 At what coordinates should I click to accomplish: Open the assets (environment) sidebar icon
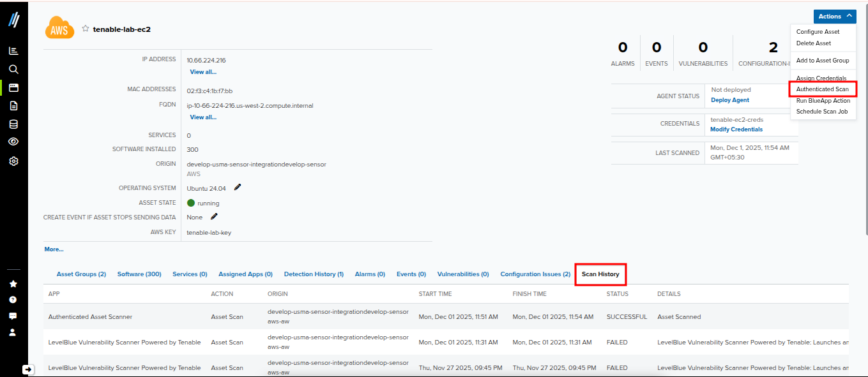(x=13, y=87)
